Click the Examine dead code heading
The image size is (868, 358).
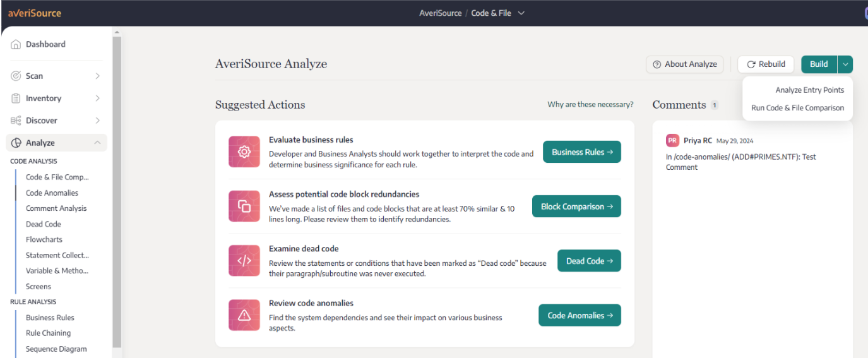304,249
